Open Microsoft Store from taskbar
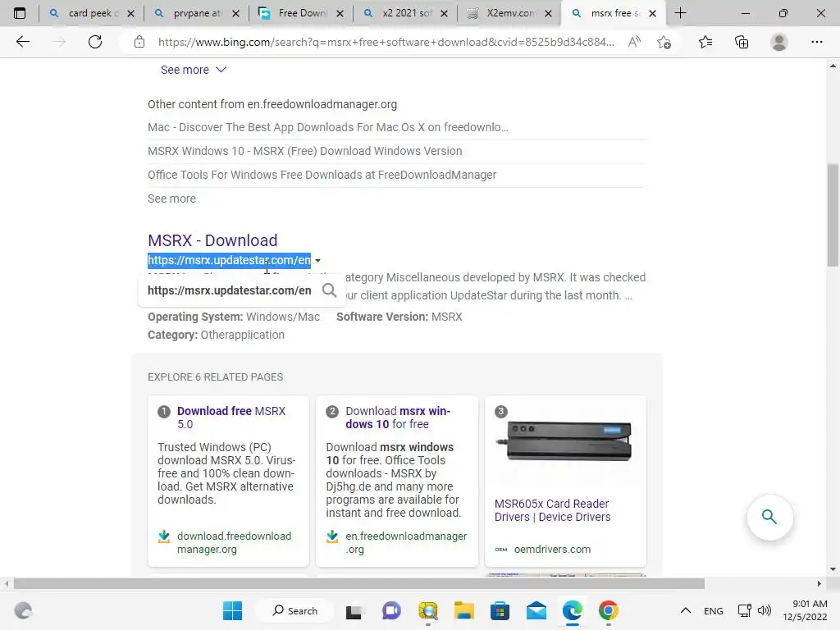This screenshot has width=840, height=630. click(500, 610)
